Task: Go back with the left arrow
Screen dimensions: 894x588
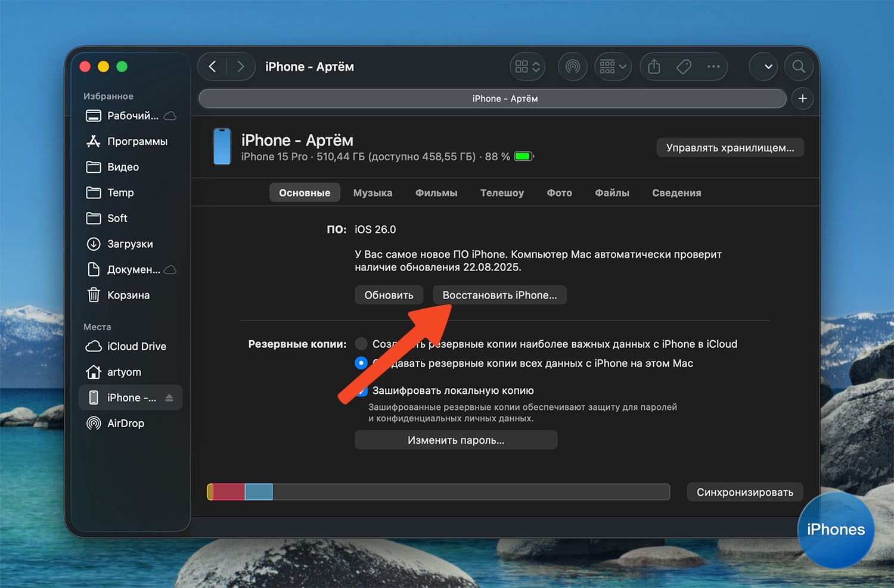Action: 213,67
